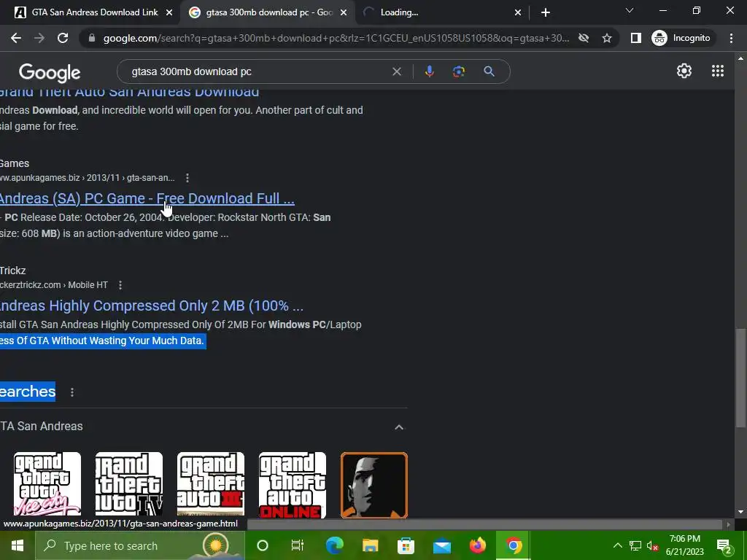Open the 7:06 PM clock and calendar
The image size is (747, 560).
[684, 545]
